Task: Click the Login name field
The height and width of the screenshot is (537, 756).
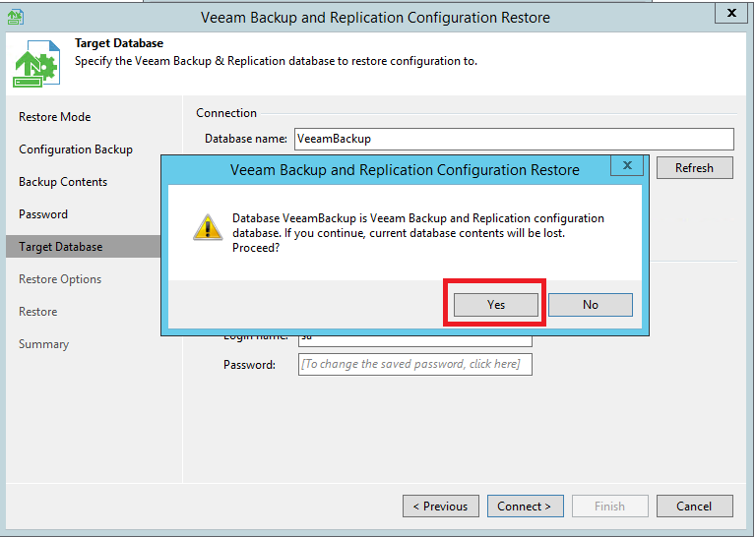Action: [415, 339]
